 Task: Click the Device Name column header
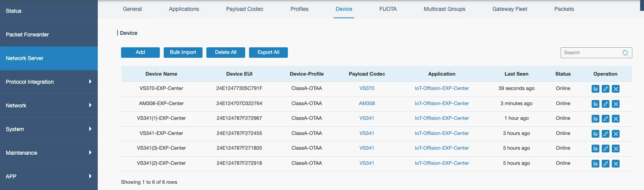point(161,74)
